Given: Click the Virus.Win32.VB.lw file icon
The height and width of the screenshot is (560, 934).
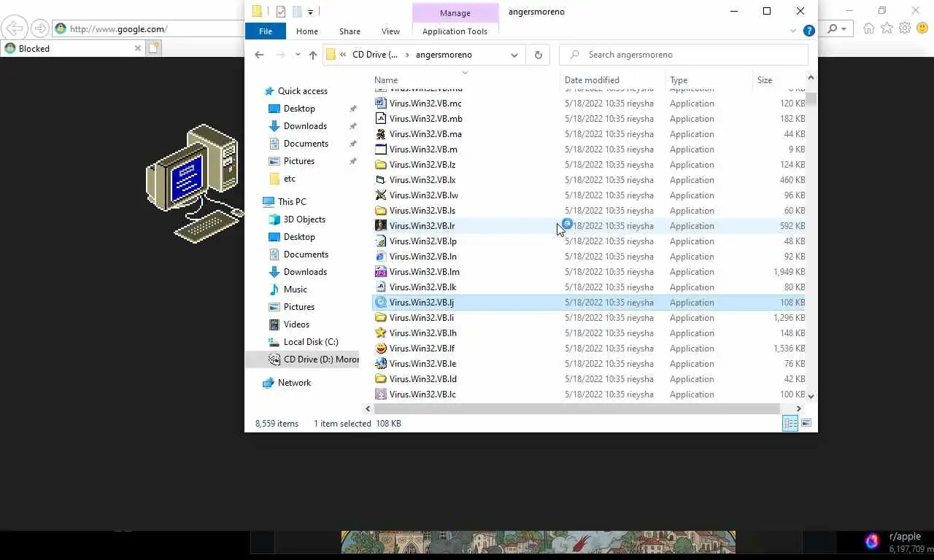Looking at the screenshot, I should click(380, 195).
